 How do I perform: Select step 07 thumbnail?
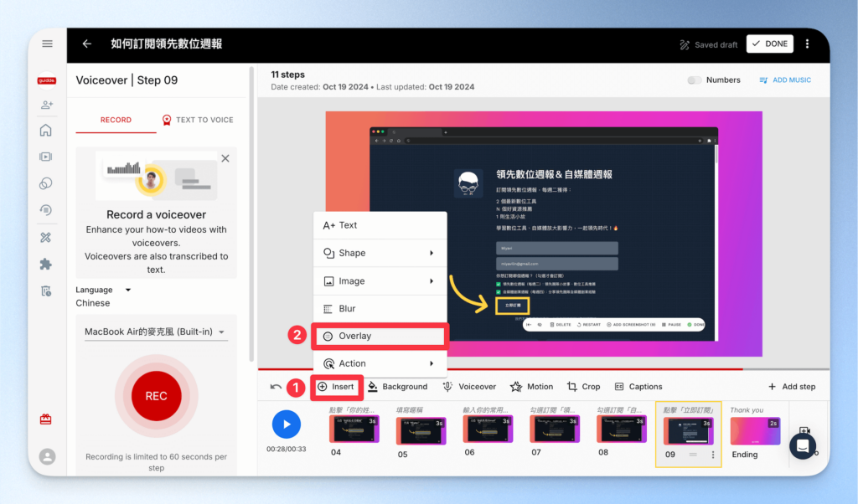tap(555, 429)
